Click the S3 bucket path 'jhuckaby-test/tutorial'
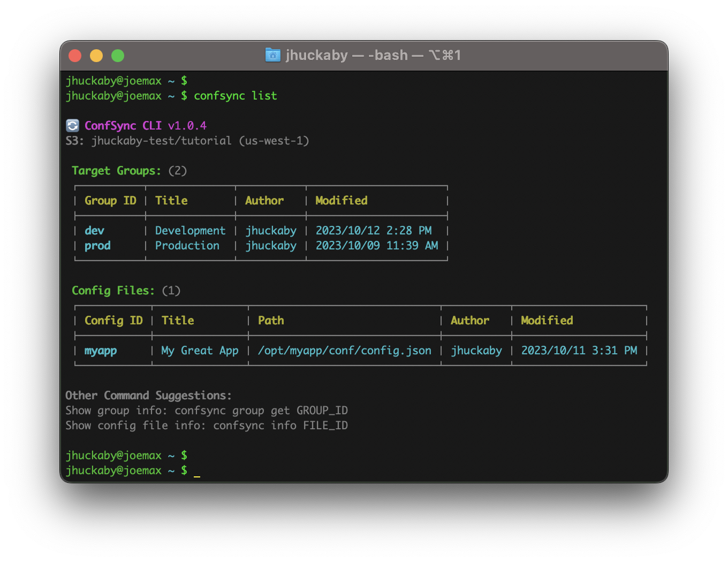This screenshot has width=728, height=562. 162,141
